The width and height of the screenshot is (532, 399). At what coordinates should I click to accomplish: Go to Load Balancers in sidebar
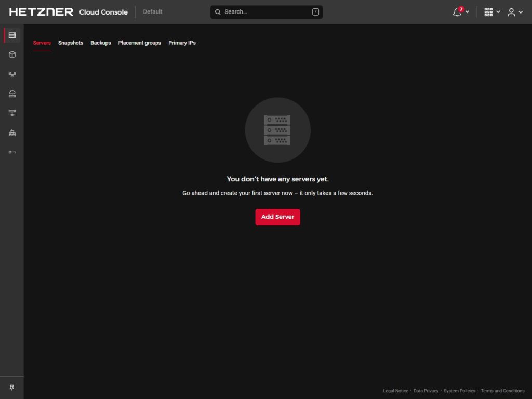click(12, 74)
